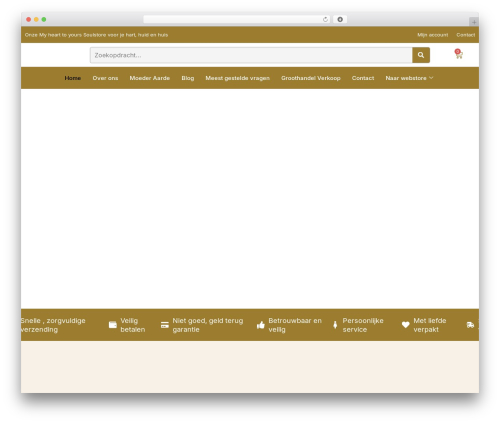This screenshot has height=423, width=500.
Task: Click the yellow minimize window button
Action: 36,20
